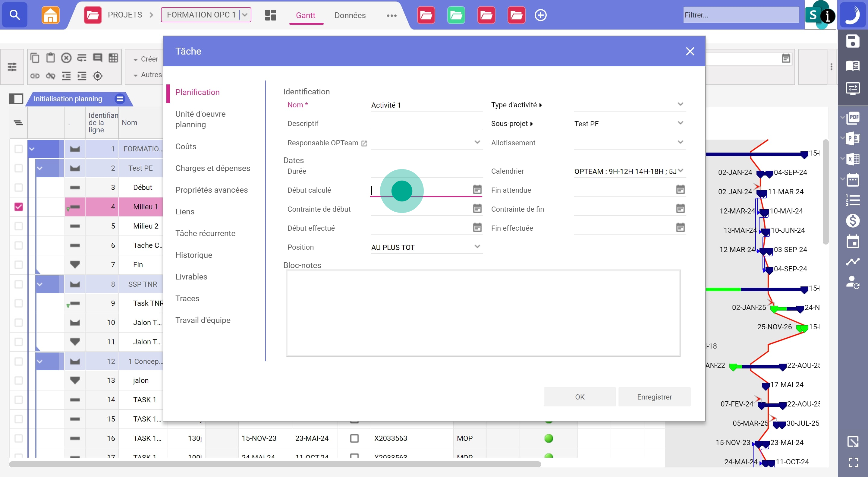Confirm with the OK button
This screenshot has width=868, height=477.
(580, 397)
